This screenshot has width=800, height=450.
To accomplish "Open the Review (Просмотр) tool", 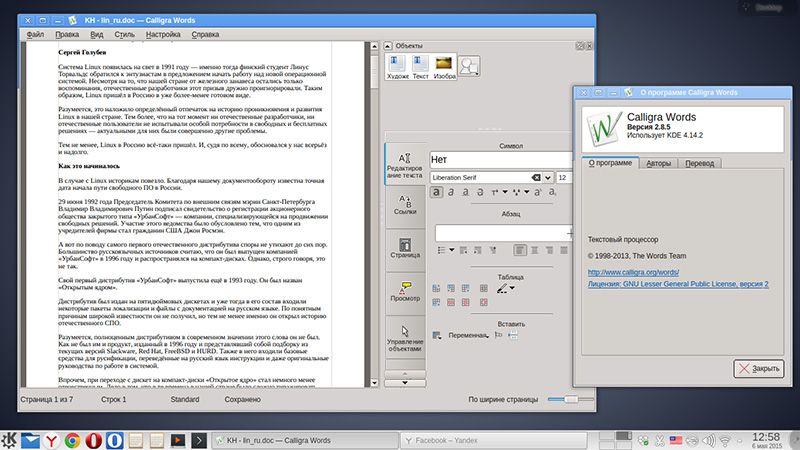I will pyautogui.click(x=405, y=292).
